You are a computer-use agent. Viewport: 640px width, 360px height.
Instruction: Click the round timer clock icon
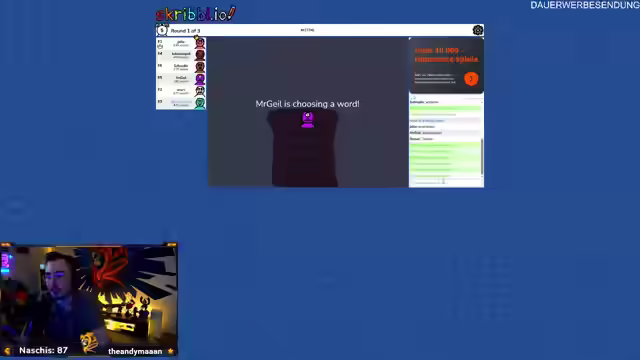tap(162, 30)
